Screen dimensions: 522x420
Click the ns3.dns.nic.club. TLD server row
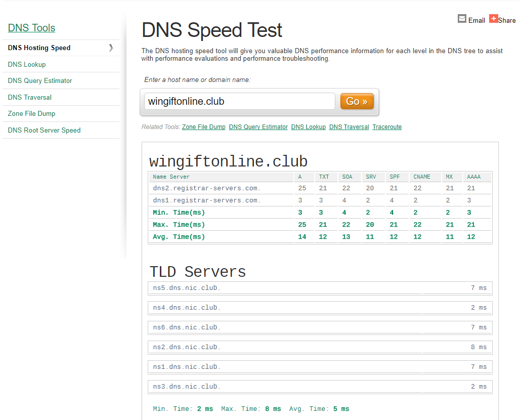tap(320, 387)
